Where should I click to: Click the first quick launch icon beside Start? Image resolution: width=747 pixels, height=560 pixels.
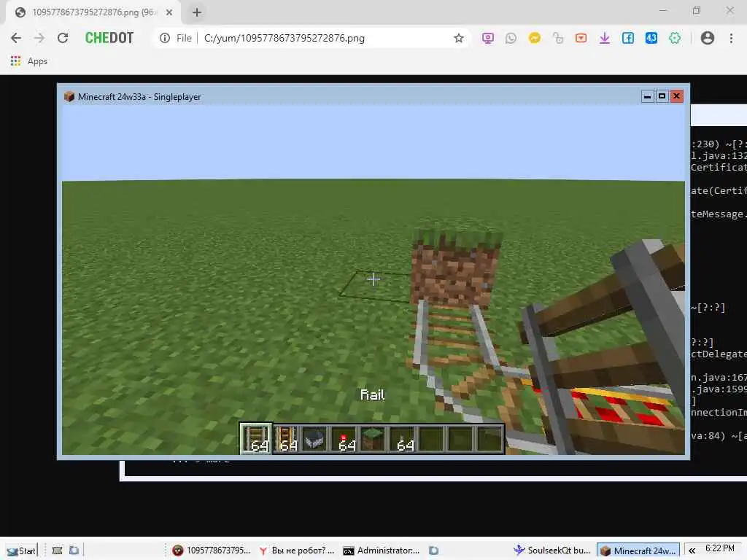point(57,551)
